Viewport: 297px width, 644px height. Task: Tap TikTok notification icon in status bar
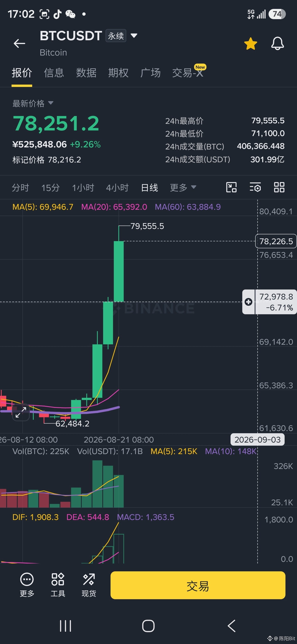tap(58, 14)
